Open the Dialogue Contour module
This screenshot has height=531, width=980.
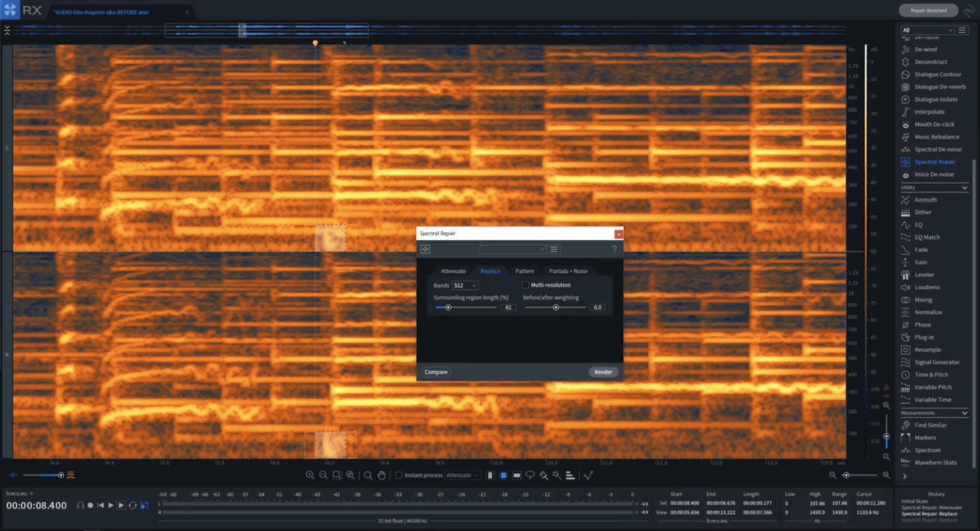937,74
